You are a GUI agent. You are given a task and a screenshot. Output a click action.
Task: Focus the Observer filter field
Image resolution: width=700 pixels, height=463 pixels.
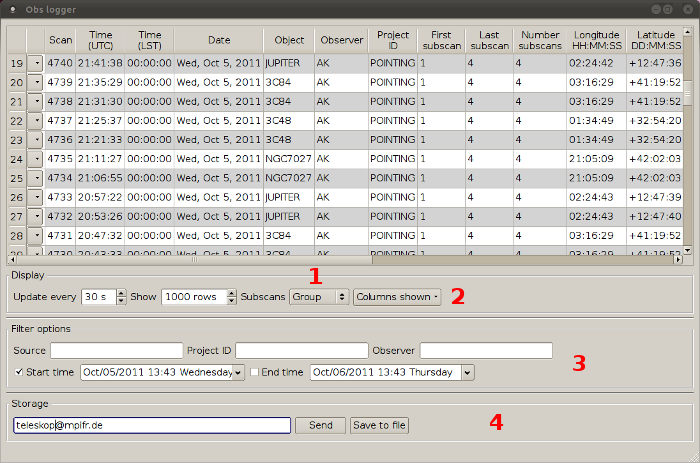click(x=486, y=350)
